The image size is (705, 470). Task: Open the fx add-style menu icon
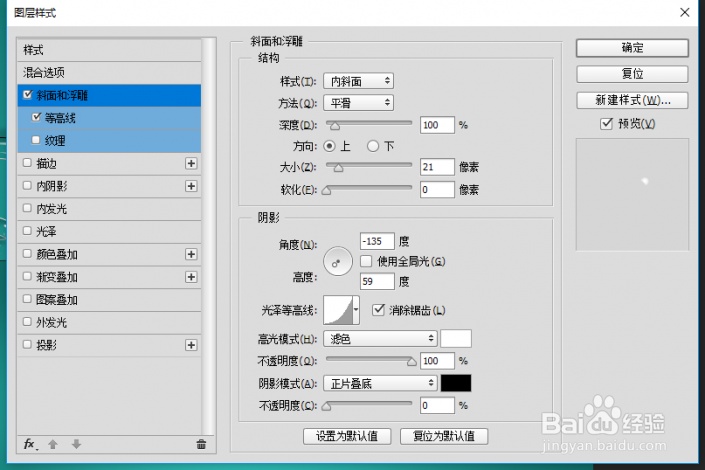[x=30, y=444]
